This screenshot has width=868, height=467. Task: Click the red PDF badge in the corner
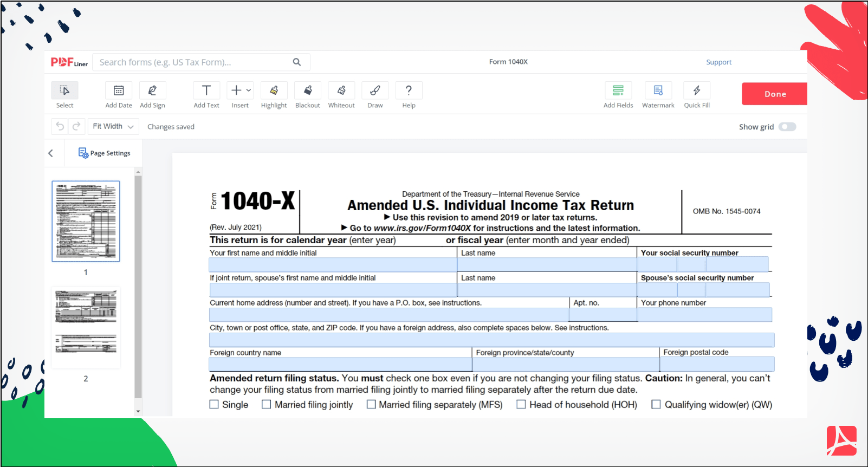841,440
